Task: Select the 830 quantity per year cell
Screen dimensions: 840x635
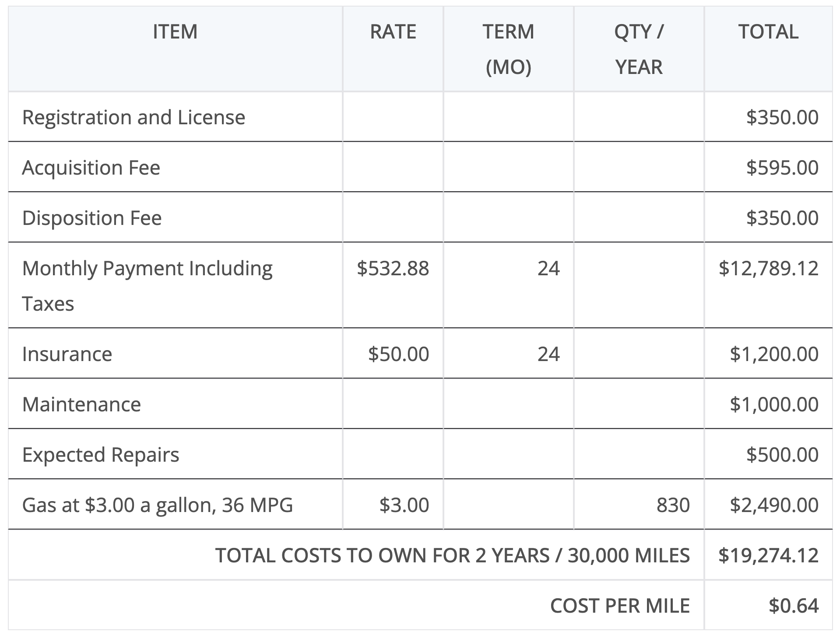Action: click(x=673, y=505)
